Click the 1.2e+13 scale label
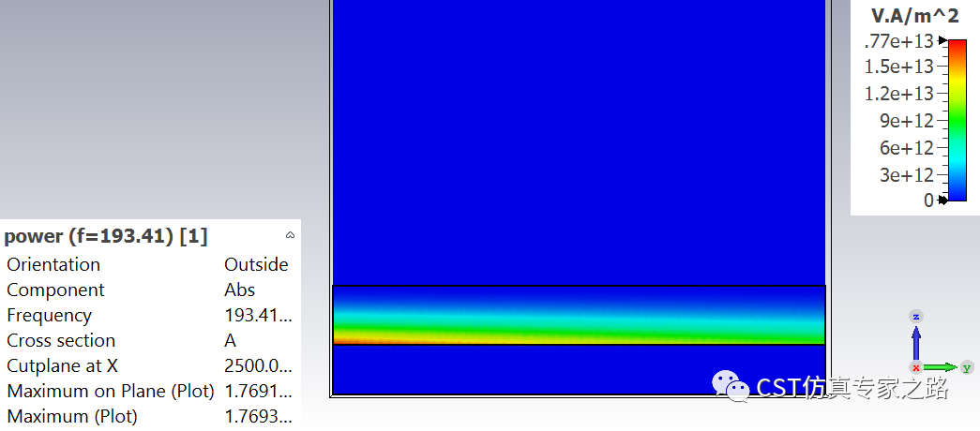The width and height of the screenshot is (980, 431). [x=898, y=94]
